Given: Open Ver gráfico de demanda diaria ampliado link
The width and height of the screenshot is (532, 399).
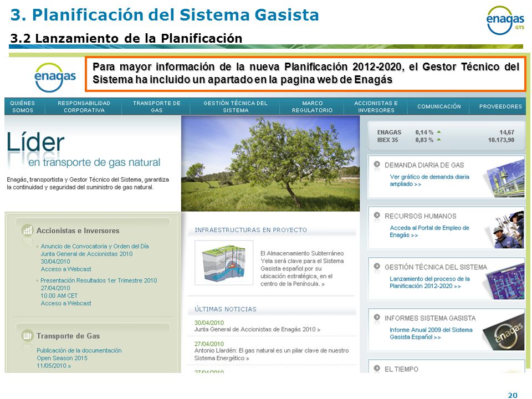Looking at the screenshot, I should click(429, 181).
